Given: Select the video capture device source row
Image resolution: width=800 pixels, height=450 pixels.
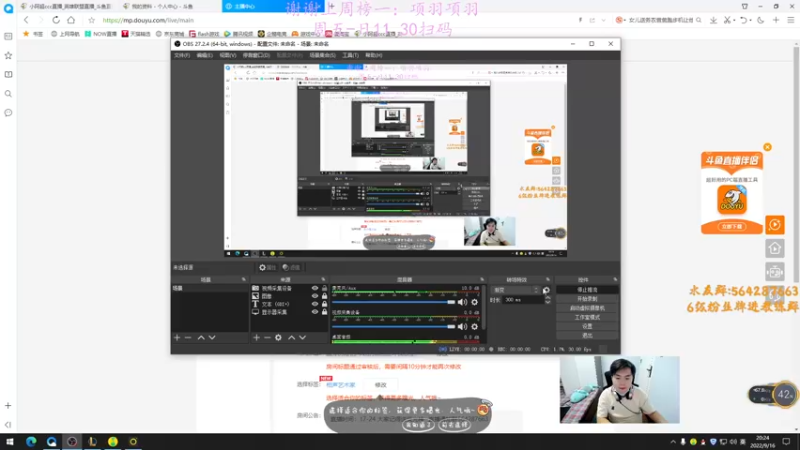Looking at the screenshot, I should (x=289, y=288).
